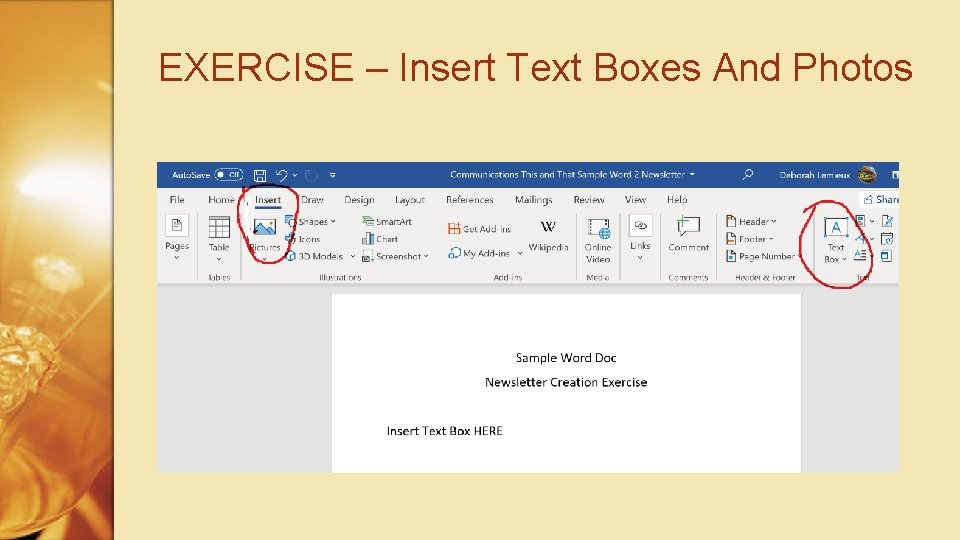The image size is (960, 540).
Task: Open the File tab
Action: 177,200
